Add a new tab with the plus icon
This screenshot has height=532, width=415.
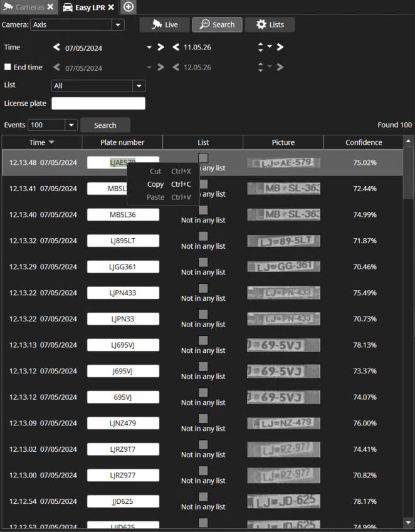(128, 7)
